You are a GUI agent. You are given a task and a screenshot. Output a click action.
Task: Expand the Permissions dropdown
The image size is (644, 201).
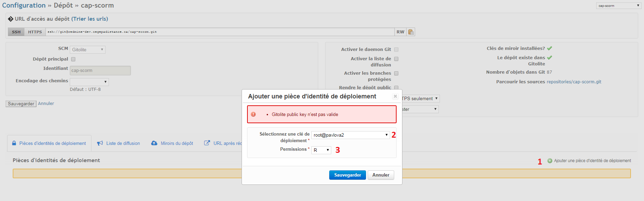321,150
